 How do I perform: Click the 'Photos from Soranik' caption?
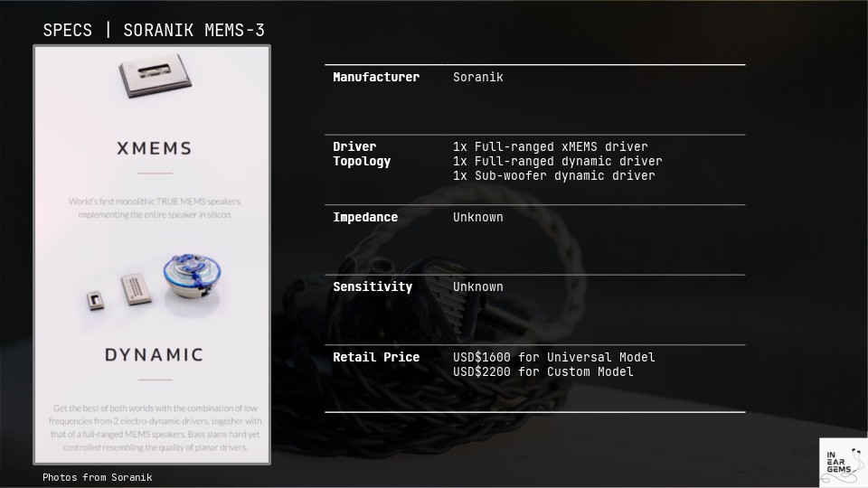tap(98, 477)
